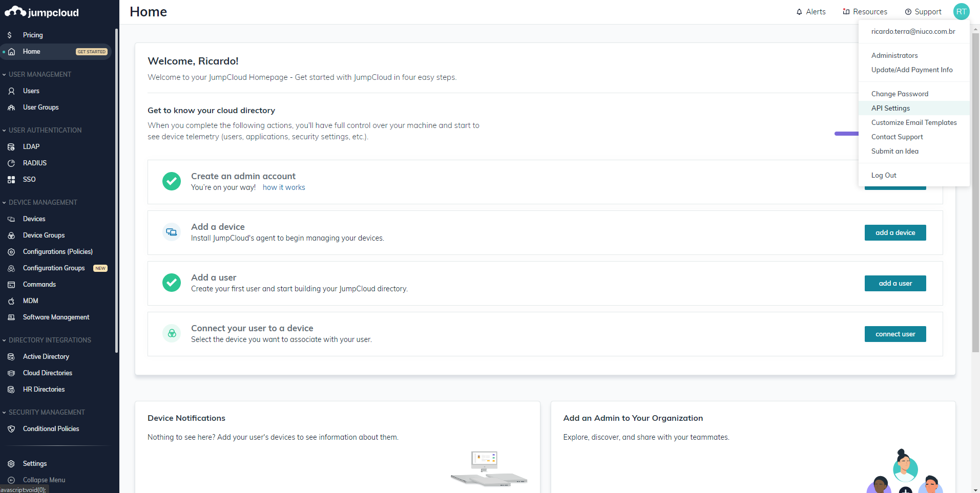Open the 'how it works' link
The image size is (980, 493).
(284, 187)
